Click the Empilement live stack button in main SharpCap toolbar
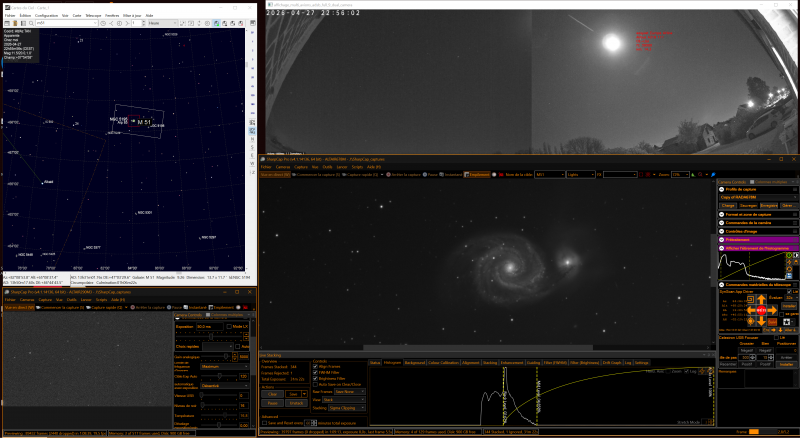Viewport: 800px width, 438px height. (x=478, y=175)
